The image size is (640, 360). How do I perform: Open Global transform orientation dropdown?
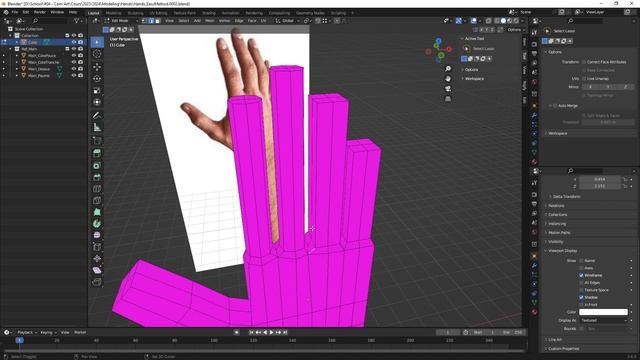click(x=288, y=20)
